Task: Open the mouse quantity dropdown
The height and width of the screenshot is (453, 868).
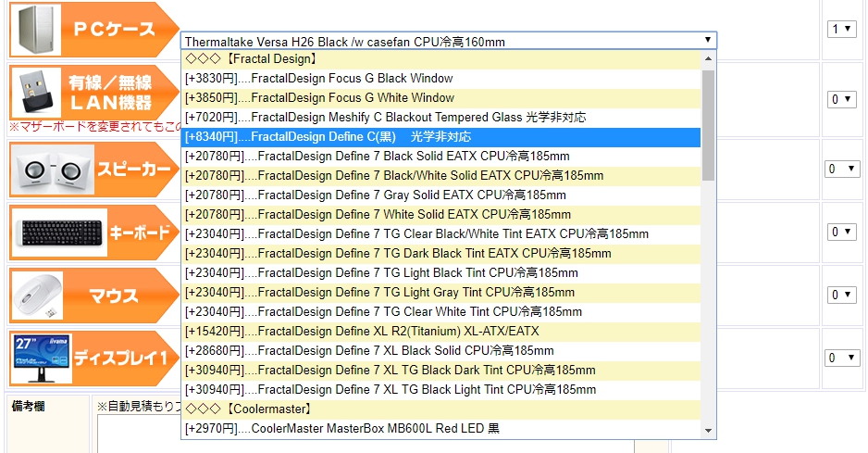Action: click(841, 295)
